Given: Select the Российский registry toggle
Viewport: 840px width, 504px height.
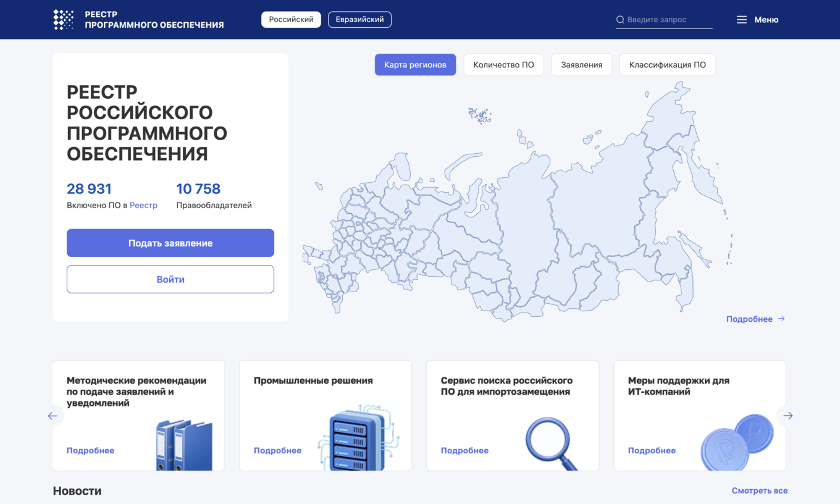Looking at the screenshot, I should [291, 19].
